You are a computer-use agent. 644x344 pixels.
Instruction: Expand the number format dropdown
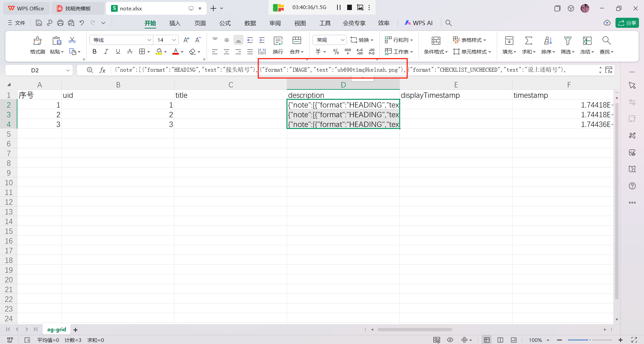pyautogui.click(x=342, y=40)
